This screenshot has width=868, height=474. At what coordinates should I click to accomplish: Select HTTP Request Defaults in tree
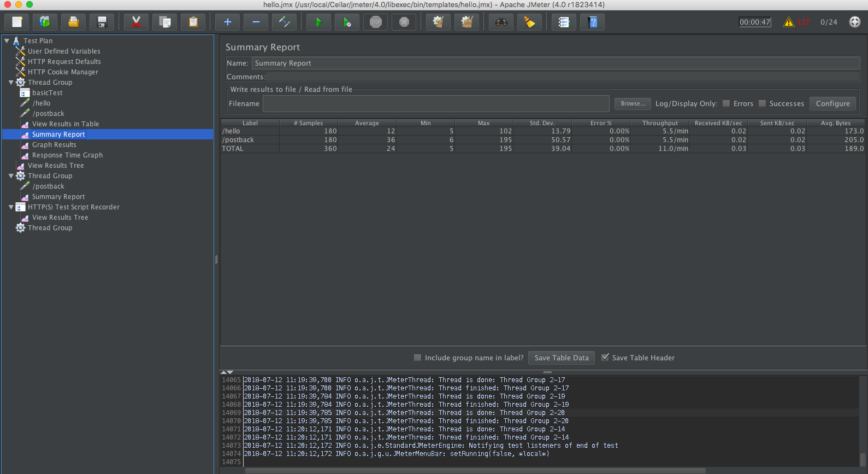click(x=64, y=61)
